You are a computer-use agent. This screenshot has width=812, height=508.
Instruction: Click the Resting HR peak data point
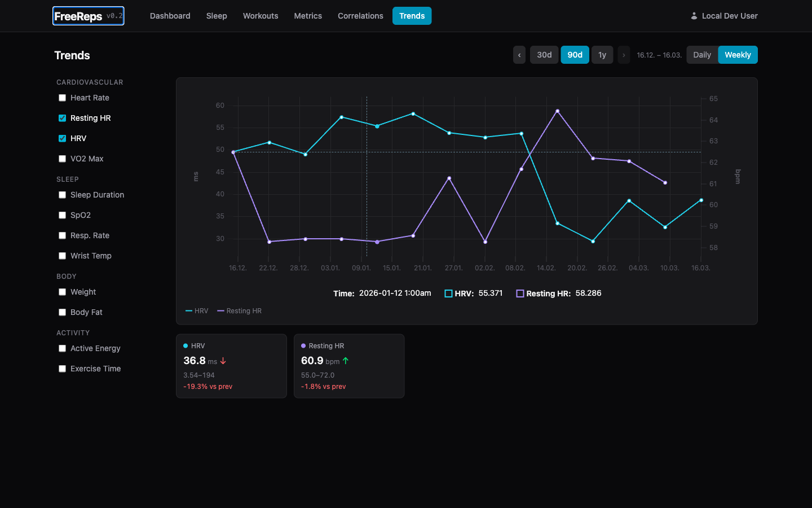pos(558,111)
